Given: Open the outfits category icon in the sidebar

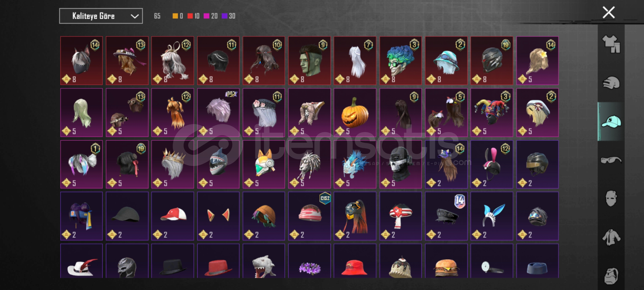Looking at the screenshot, I should pos(611,44).
